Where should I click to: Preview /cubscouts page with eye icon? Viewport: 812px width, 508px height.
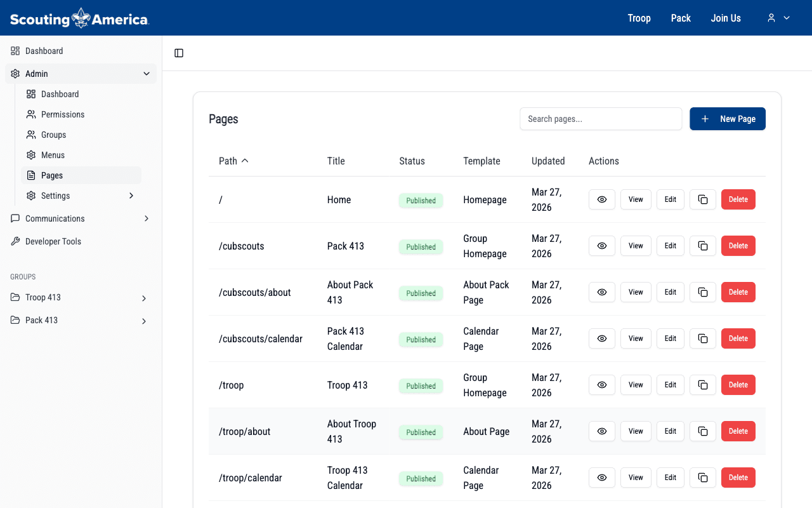pyautogui.click(x=602, y=246)
